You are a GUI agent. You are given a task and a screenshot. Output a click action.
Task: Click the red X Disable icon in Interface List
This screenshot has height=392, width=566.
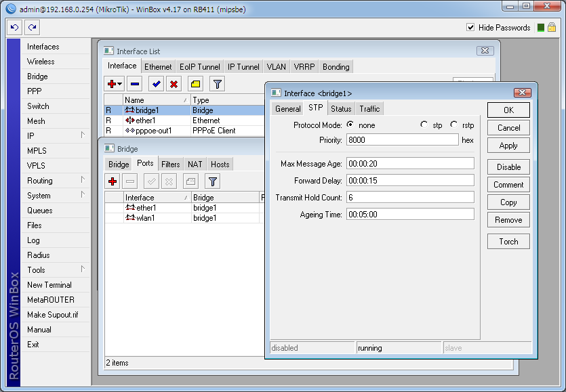[x=174, y=84]
